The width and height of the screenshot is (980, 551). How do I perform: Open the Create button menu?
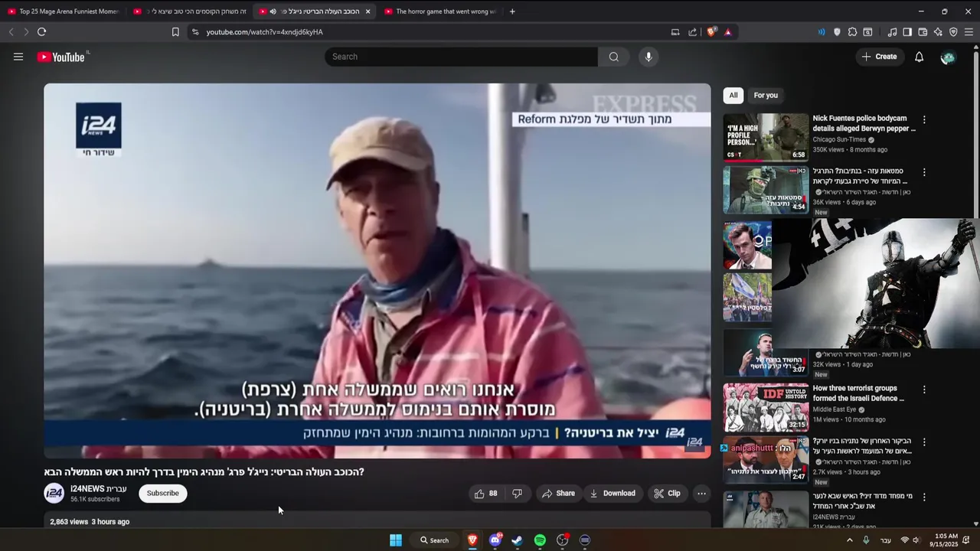tap(879, 57)
